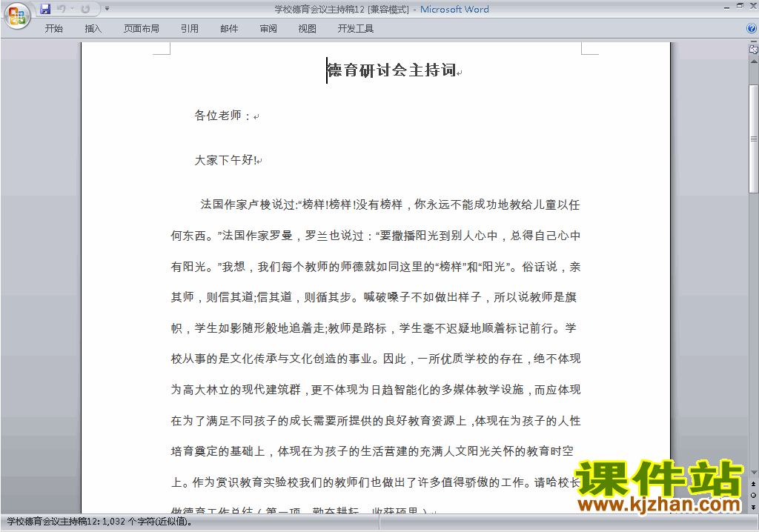Go to next page using the double down arrow
Viewport: 759px width, 532px height.
click(x=754, y=507)
